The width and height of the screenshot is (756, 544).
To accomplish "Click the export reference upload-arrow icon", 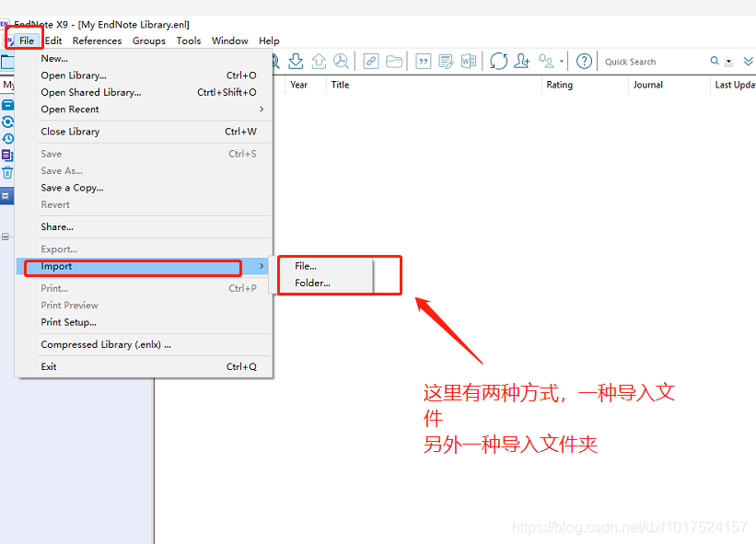I will pos(319,61).
